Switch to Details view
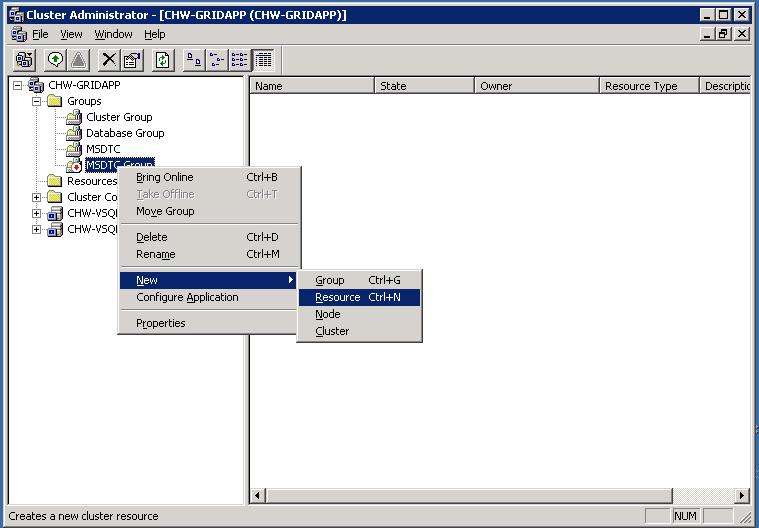The height and width of the screenshot is (528, 759). point(263,60)
